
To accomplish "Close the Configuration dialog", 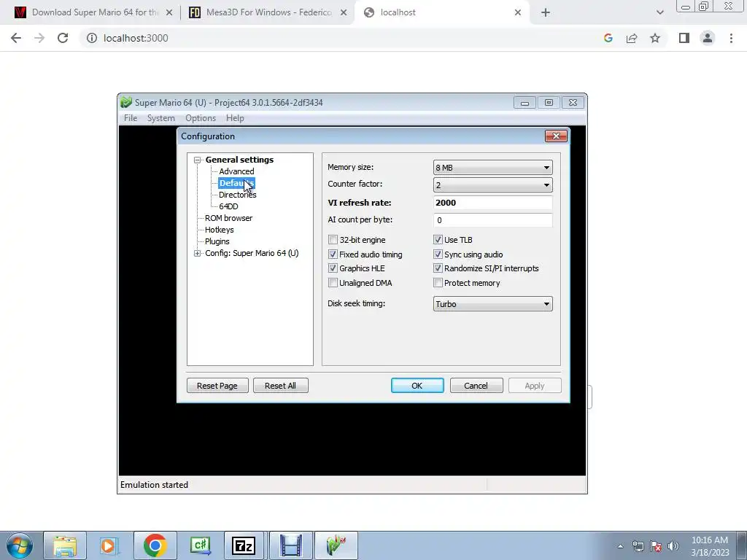I will [x=556, y=136].
